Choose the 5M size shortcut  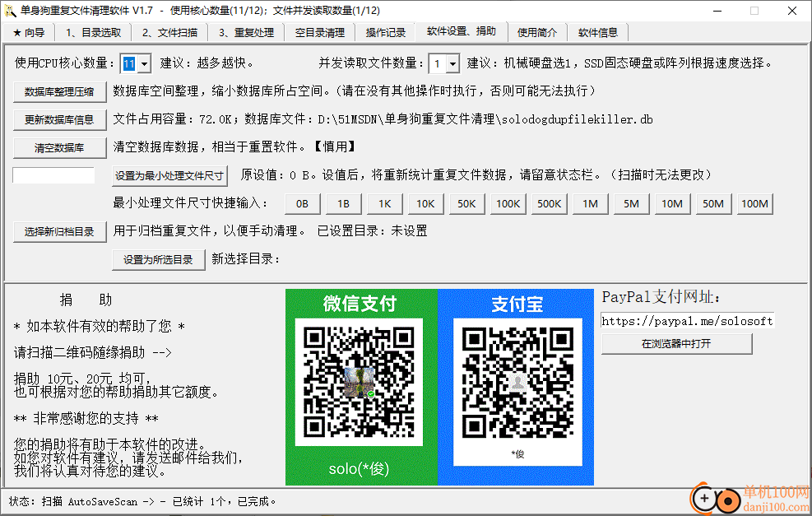631,203
